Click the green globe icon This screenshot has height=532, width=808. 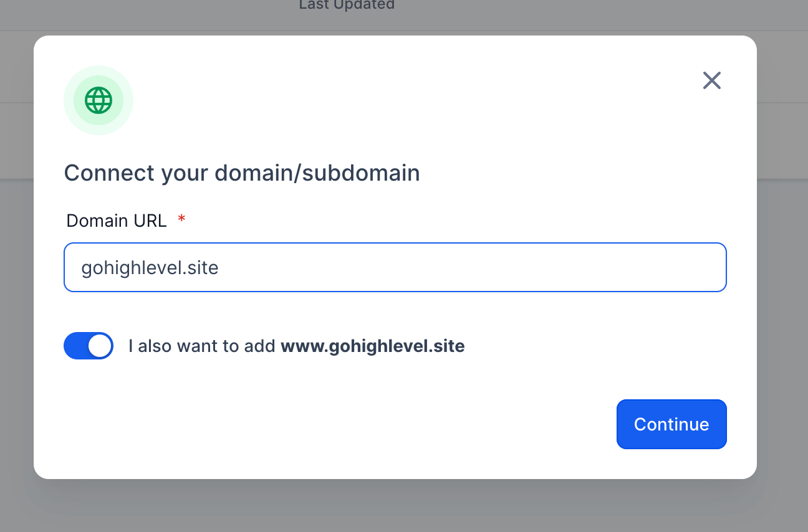99,100
